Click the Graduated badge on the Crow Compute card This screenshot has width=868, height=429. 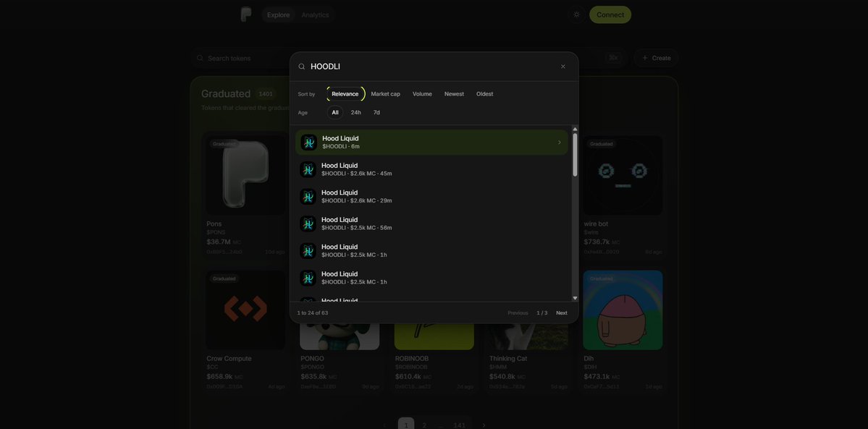pyautogui.click(x=224, y=279)
